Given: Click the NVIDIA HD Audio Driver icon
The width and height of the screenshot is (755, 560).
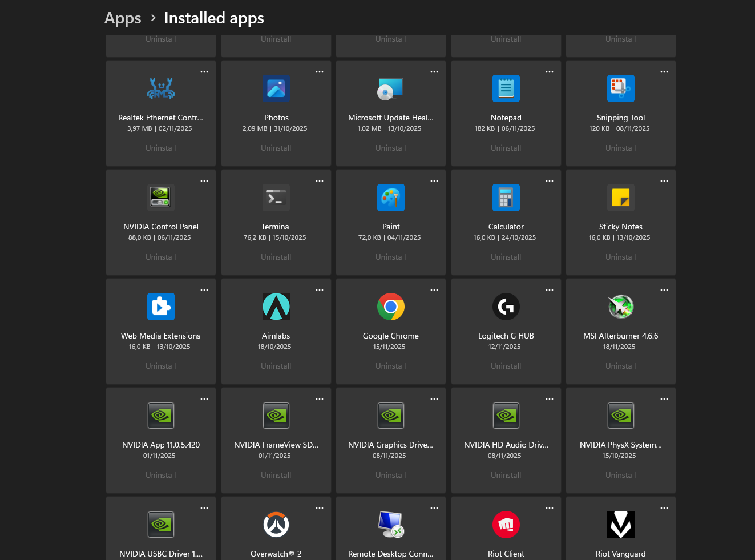Looking at the screenshot, I should (506, 416).
